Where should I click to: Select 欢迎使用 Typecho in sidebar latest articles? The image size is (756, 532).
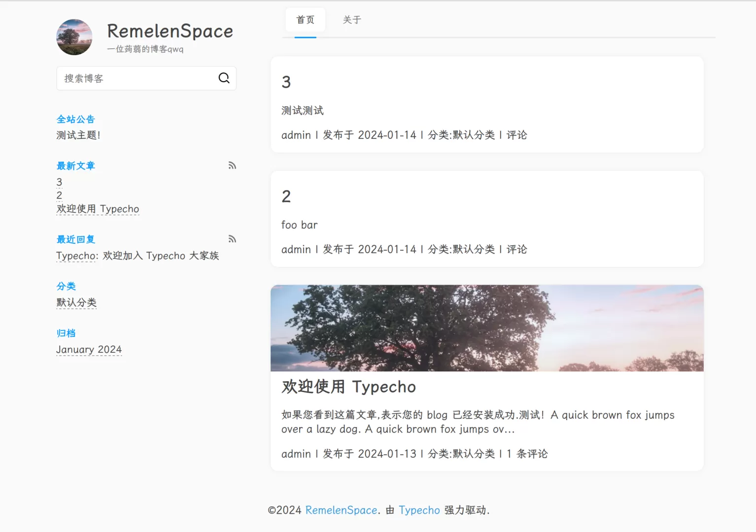(x=98, y=209)
